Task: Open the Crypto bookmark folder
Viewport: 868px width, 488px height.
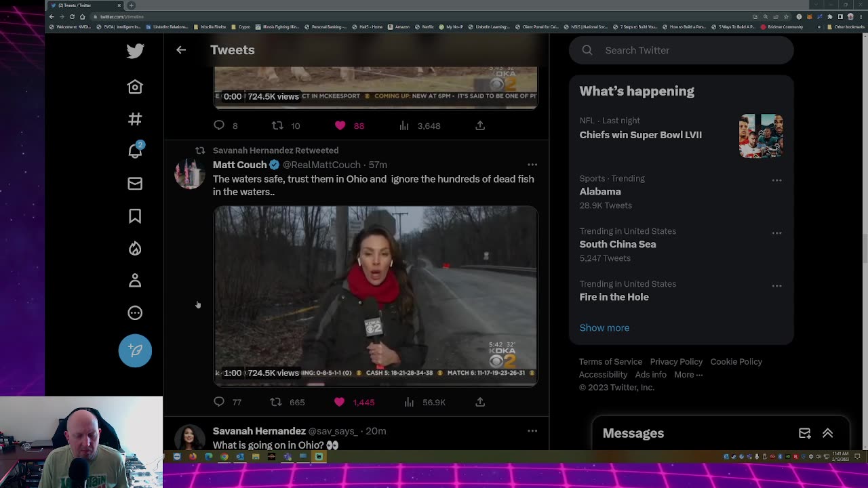Action: pyautogui.click(x=241, y=27)
